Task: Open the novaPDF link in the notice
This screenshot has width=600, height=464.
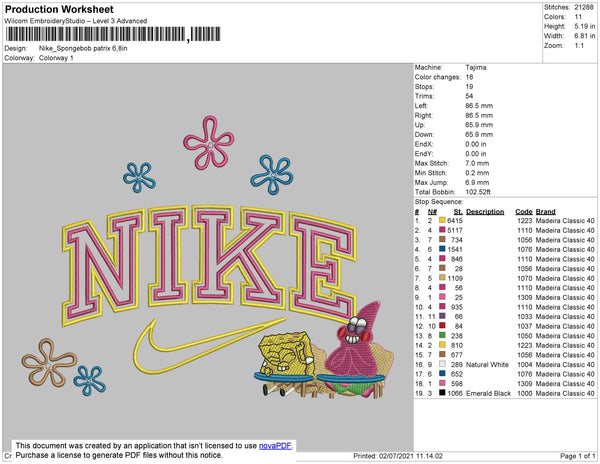Action: pos(275,446)
